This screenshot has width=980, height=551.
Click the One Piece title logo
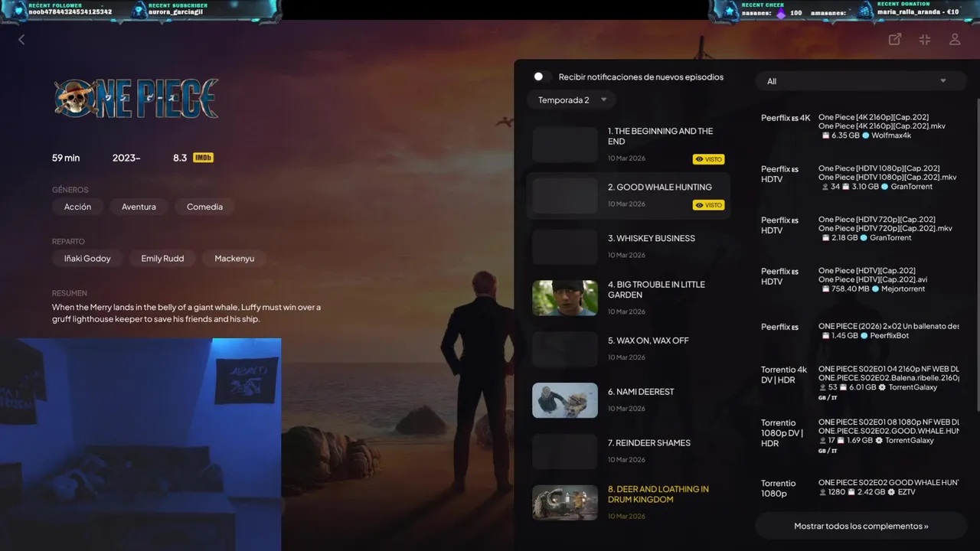(136, 98)
